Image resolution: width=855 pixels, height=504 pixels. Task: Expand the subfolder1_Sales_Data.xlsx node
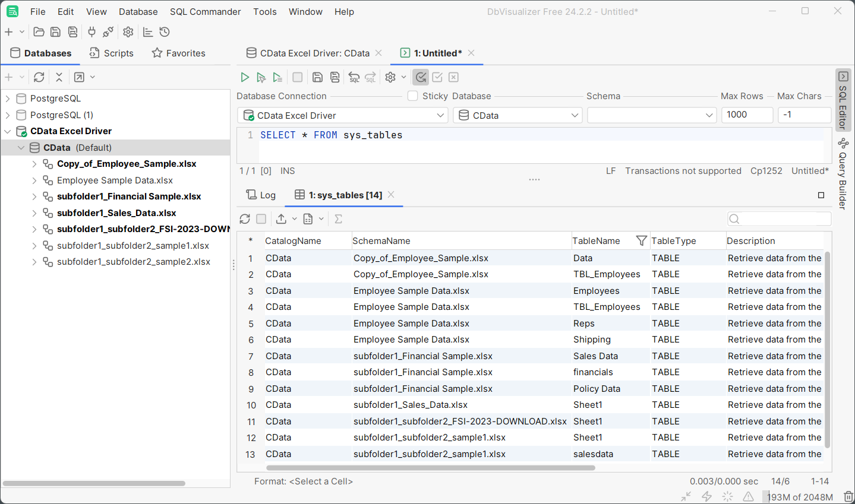34,213
